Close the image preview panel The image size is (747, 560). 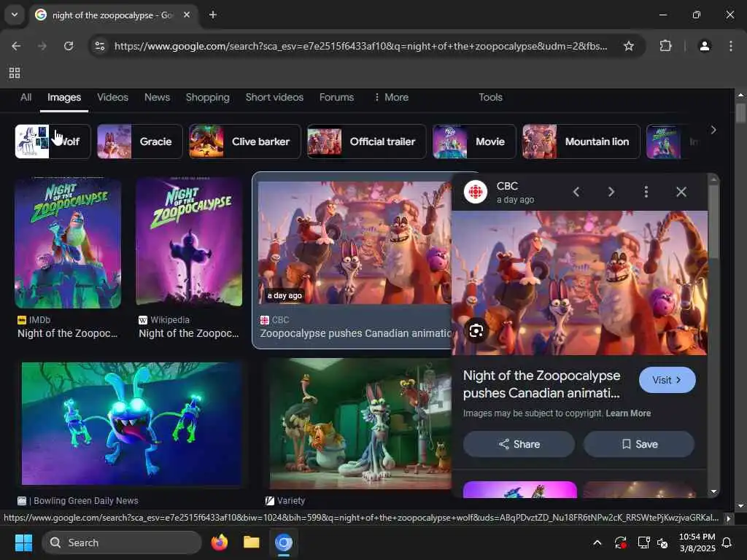pos(681,192)
